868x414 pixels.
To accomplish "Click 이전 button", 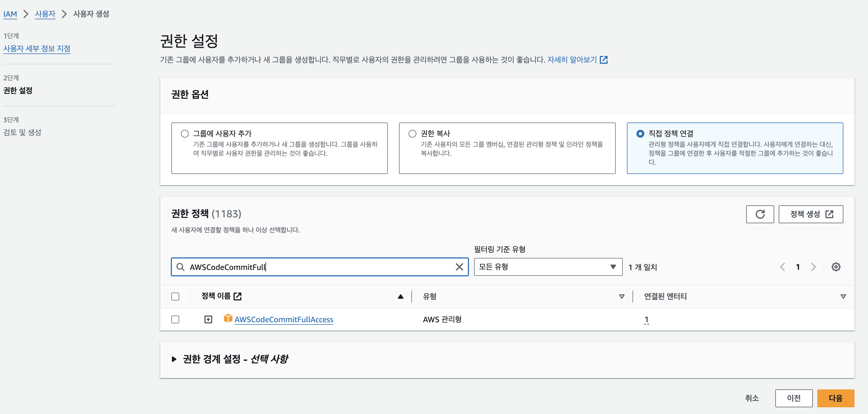I will click(794, 398).
